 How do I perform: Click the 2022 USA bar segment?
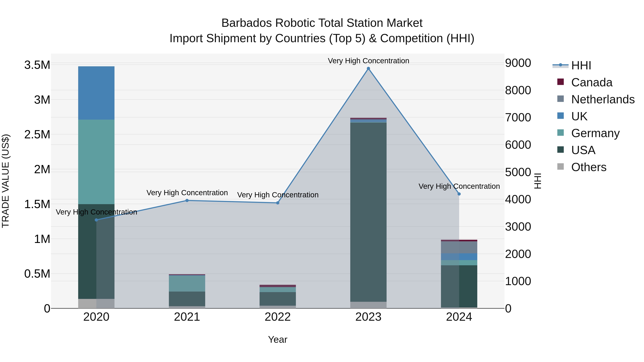[x=277, y=299]
